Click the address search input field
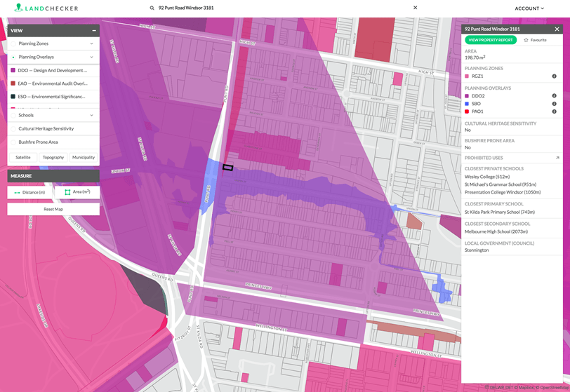570x392 pixels. [284, 8]
